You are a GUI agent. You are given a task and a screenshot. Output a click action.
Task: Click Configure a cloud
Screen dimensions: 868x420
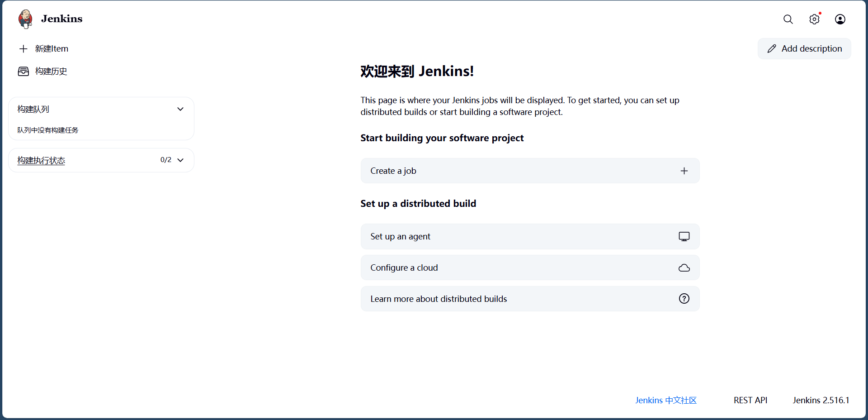point(530,267)
